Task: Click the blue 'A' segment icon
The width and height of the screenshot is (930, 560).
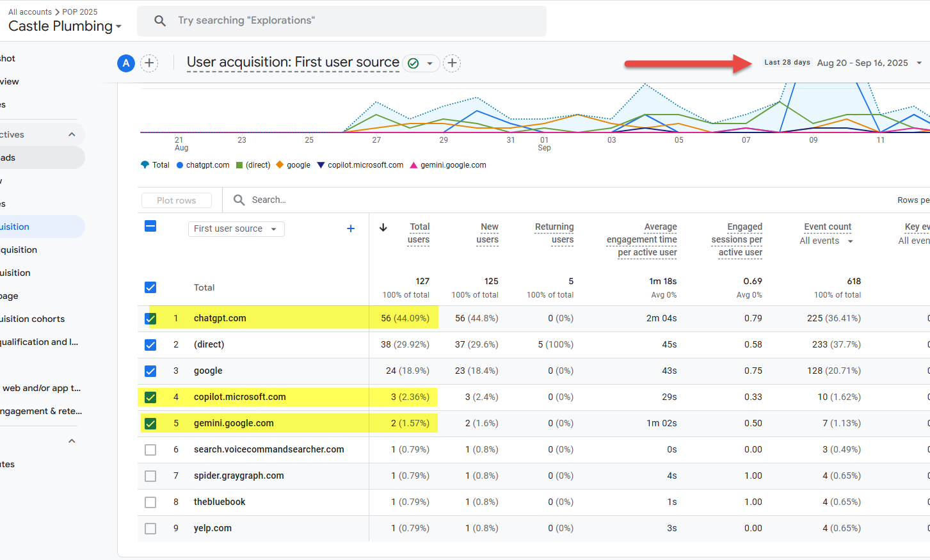Action: click(126, 63)
